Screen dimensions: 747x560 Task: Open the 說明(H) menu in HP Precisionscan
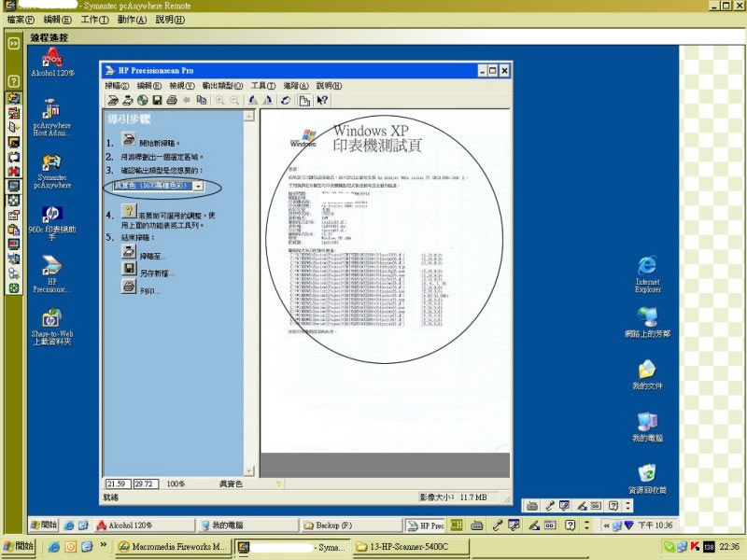(329, 86)
